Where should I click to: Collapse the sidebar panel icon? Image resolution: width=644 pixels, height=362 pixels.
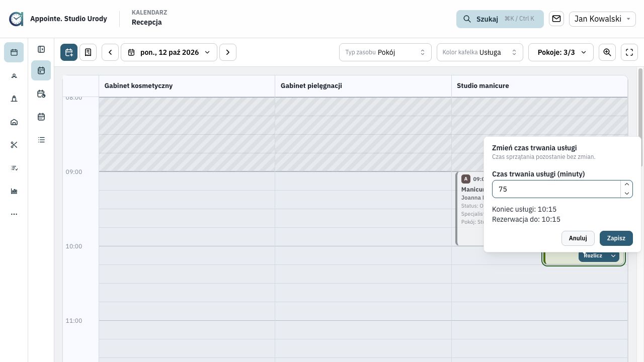(41, 49)
